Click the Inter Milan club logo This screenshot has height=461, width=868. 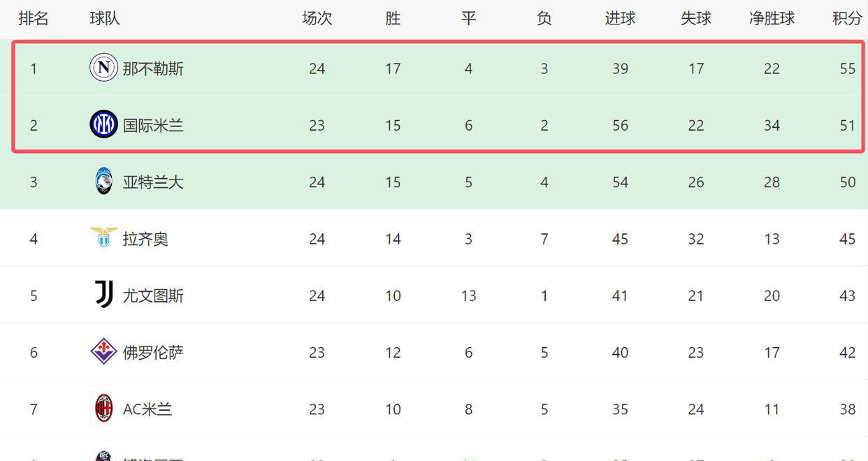click(x=103, y=124)
